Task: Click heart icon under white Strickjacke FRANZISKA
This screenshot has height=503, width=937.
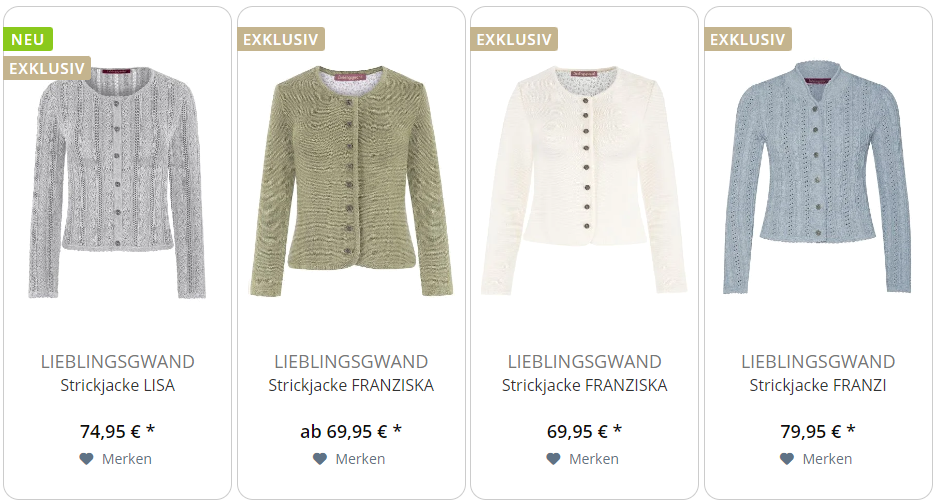Action: [553, 459]
